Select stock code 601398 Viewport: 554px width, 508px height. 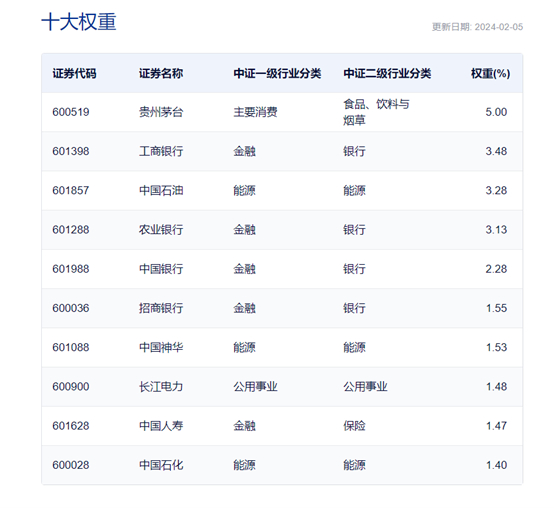pos(71,152)
